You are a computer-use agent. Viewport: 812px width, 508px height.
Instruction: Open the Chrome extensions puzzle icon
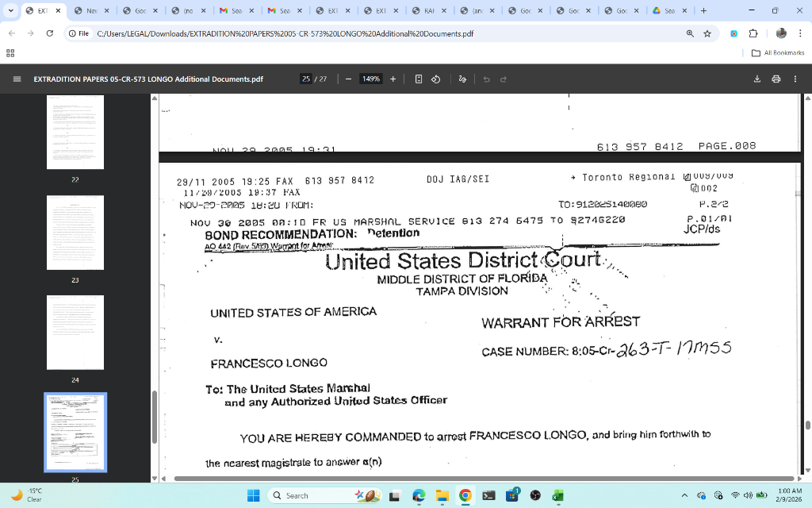(x=752, y=33)
